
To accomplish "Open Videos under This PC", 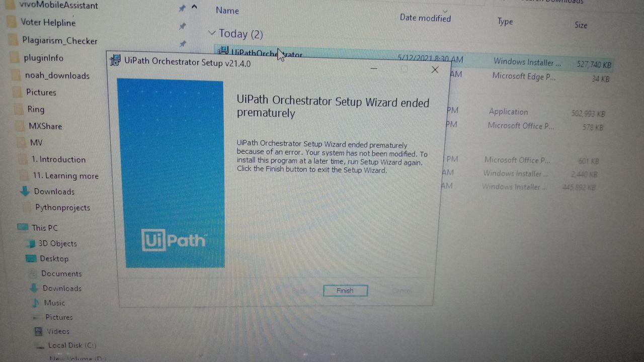I will (58, 331).
